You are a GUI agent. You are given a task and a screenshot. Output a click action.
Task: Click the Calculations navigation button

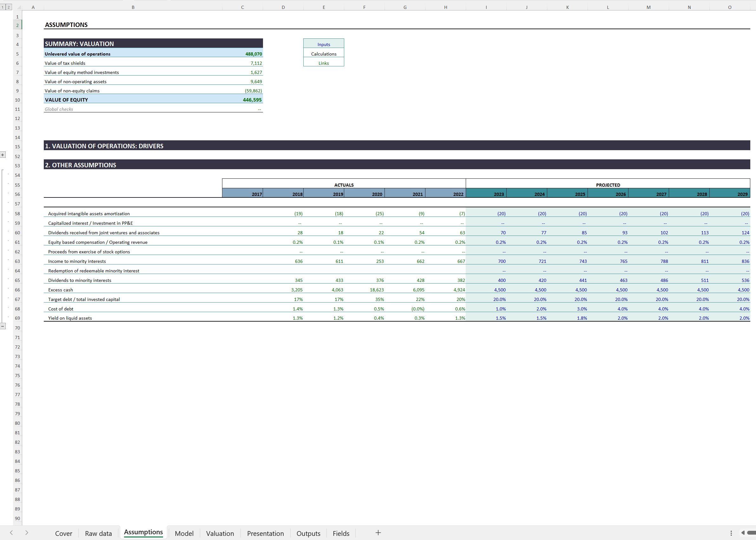(323, 53)
